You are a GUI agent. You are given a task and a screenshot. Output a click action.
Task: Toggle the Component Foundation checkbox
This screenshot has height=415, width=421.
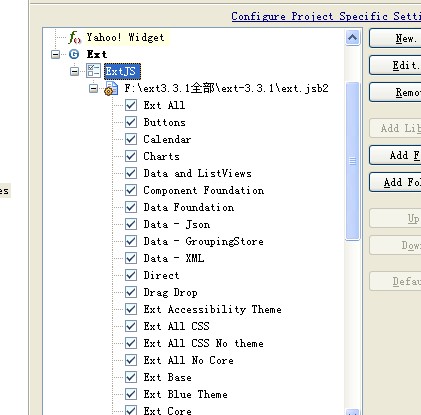click(131, 190)
